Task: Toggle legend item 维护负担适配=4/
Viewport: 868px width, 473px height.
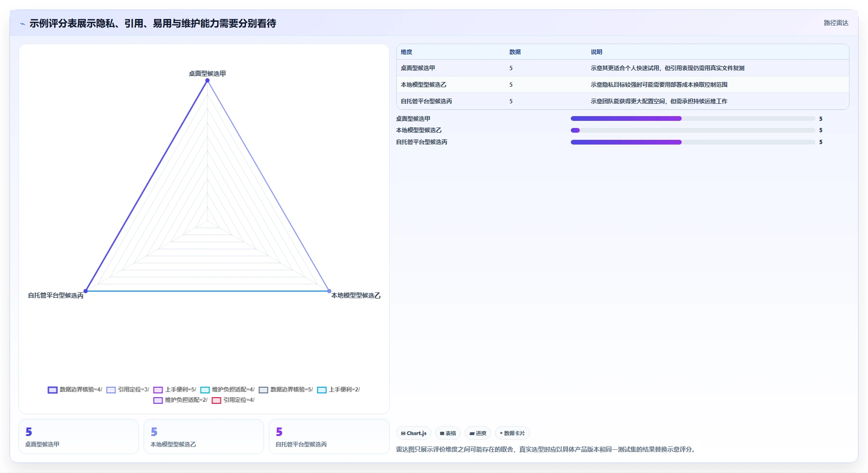Action: [x=227, y=390]
